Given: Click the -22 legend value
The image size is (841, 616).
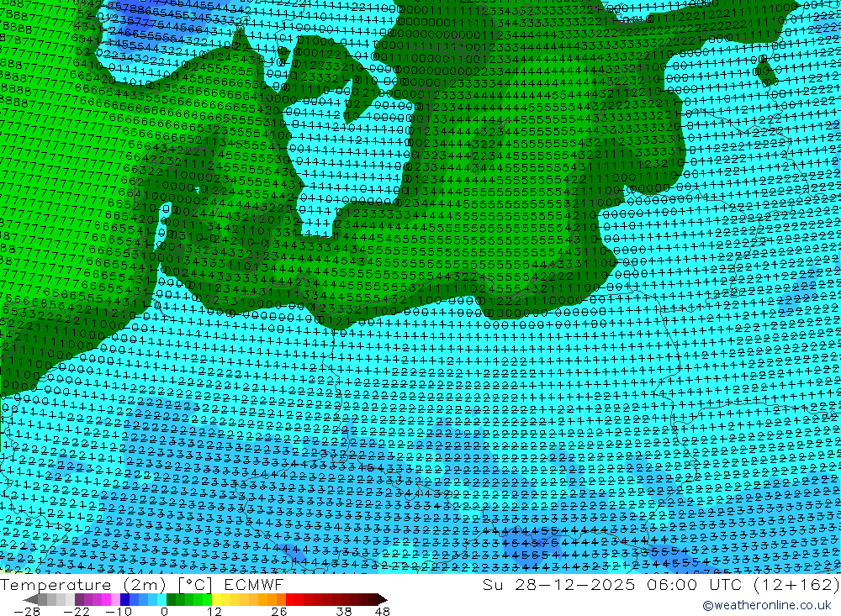Looking at the screenshot, I should click(x=77, y=612).
